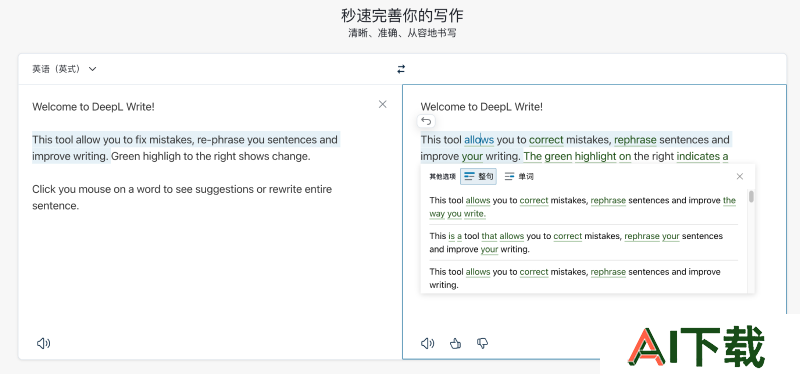Click the undo arrow above improved text
Image resolution: width=800 pixels, height=374 pixels.
point(427,121)
